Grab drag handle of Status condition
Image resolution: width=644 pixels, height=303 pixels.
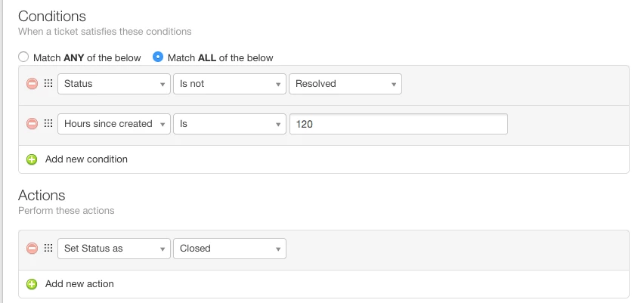click(x=48, y=84)
